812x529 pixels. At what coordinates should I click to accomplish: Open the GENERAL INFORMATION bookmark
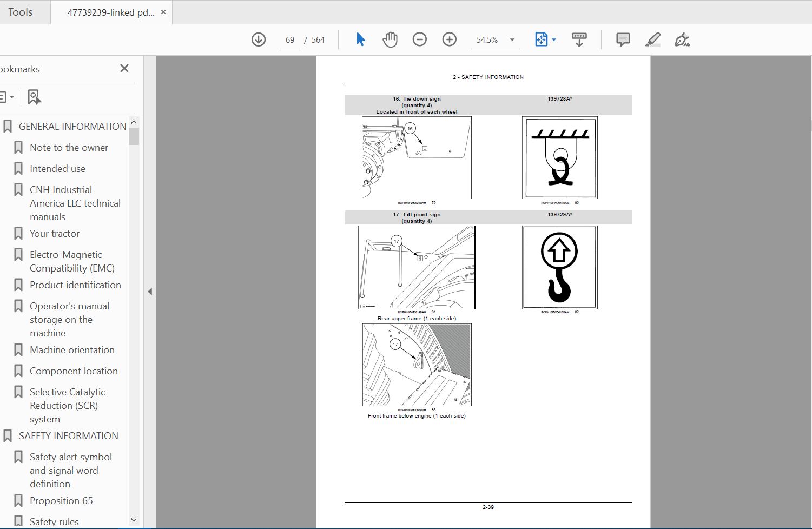(x=72, y=127)
